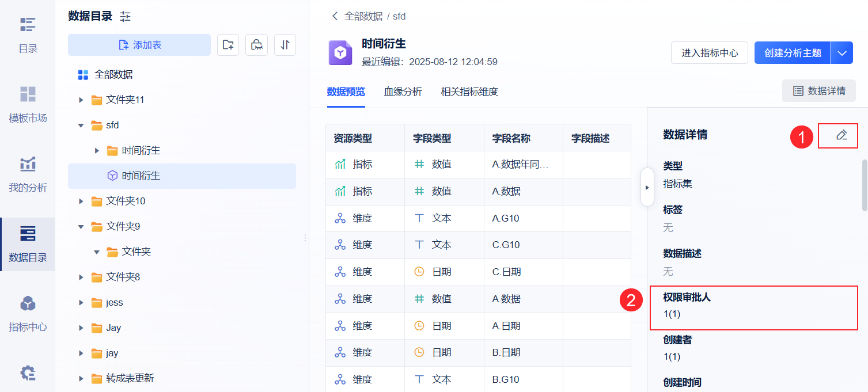Click the 进入指标中心 button
This screenshot has width=868, height=392.
[x=710, y=53]
